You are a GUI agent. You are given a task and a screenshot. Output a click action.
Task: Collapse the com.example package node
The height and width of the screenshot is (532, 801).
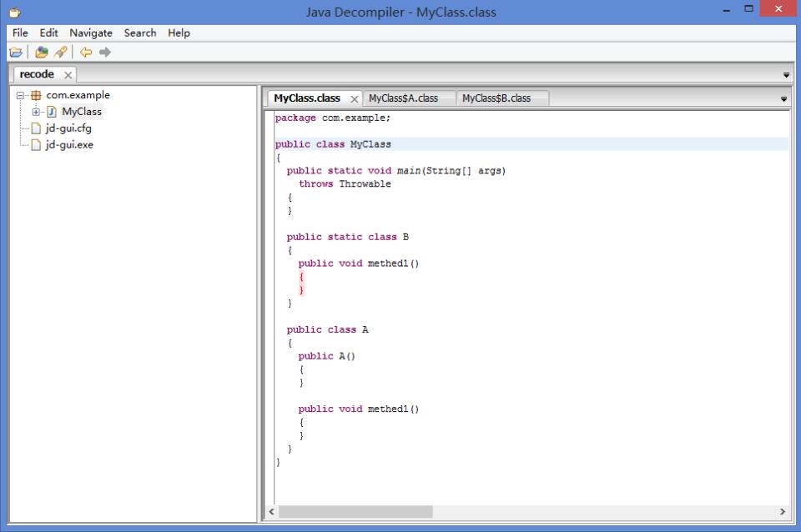click(21, 95)
